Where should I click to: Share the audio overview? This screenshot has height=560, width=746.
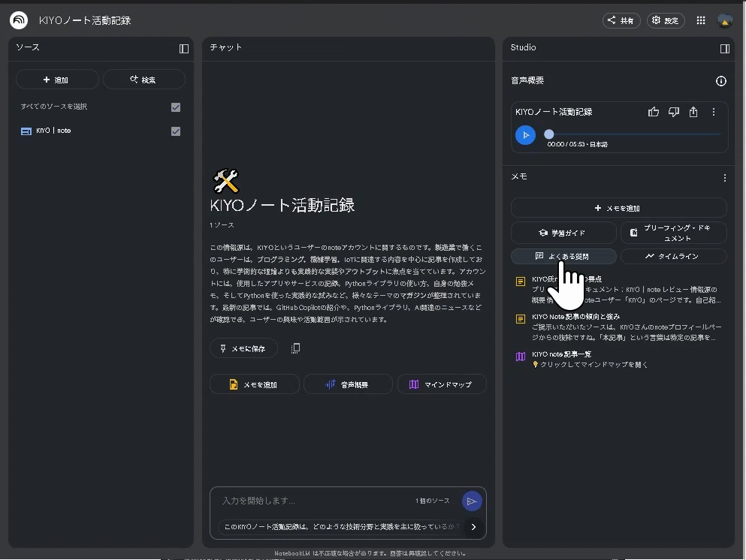693,112
